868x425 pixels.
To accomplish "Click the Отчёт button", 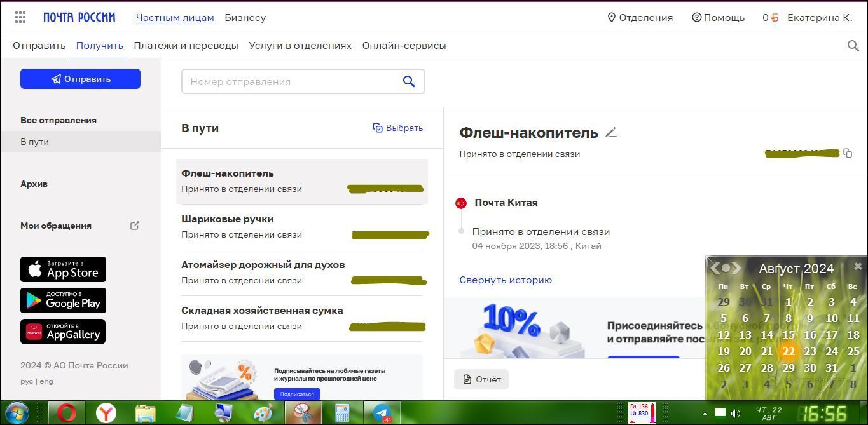I will point(481,379).
